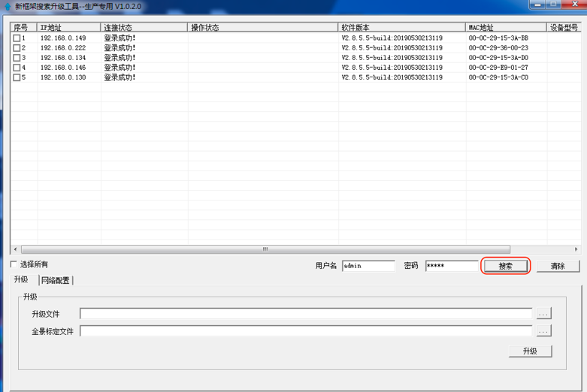Screen dimensions: 587x392
Task: Open the 网络配置 tab
Action: click(56, 280)
